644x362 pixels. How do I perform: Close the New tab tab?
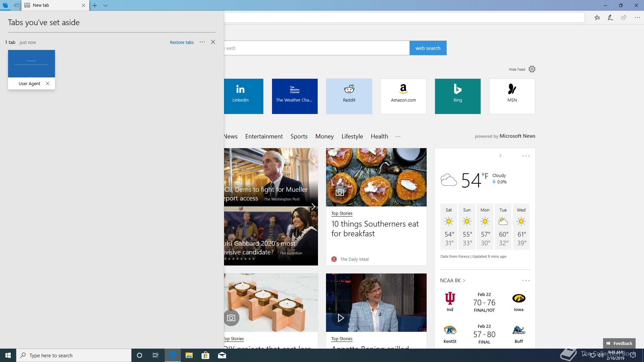[x=84, y=5]
